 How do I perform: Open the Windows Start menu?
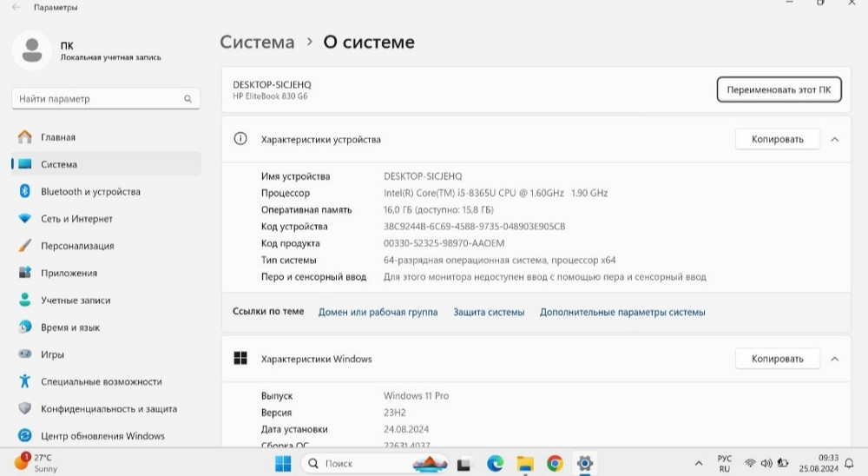coord(283,463)
